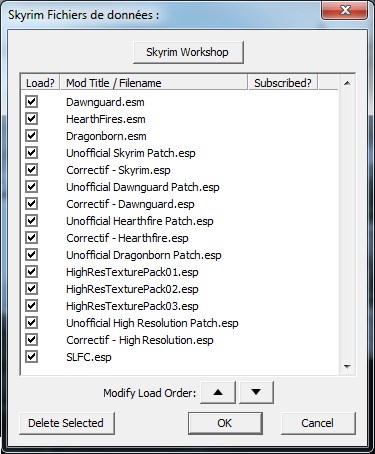375x454 pixels.
Task: Toggle Correctif - Hearthfire.esp checkbox
Action: pyautogui.click(x=31, y=238)
